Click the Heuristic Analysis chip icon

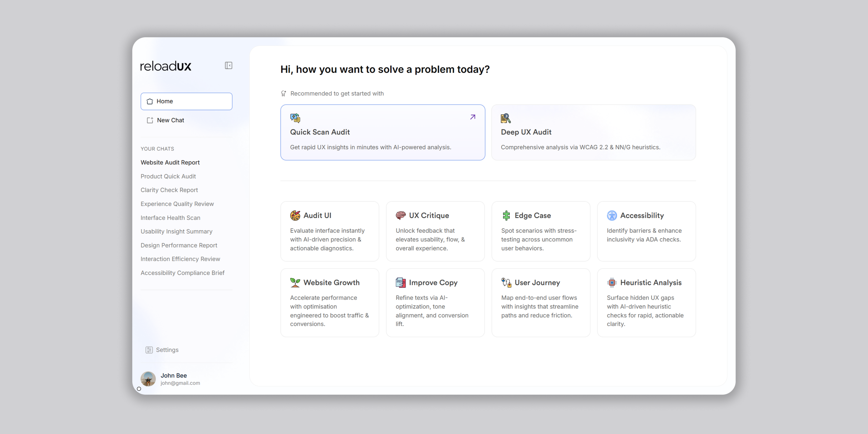pos(612,282)
